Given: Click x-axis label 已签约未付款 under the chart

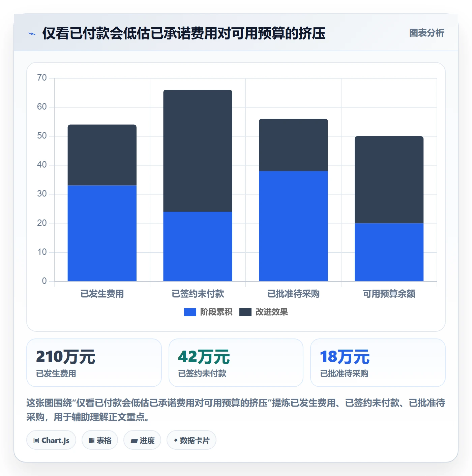Looking at the screenshot, I should pos(198,294).
